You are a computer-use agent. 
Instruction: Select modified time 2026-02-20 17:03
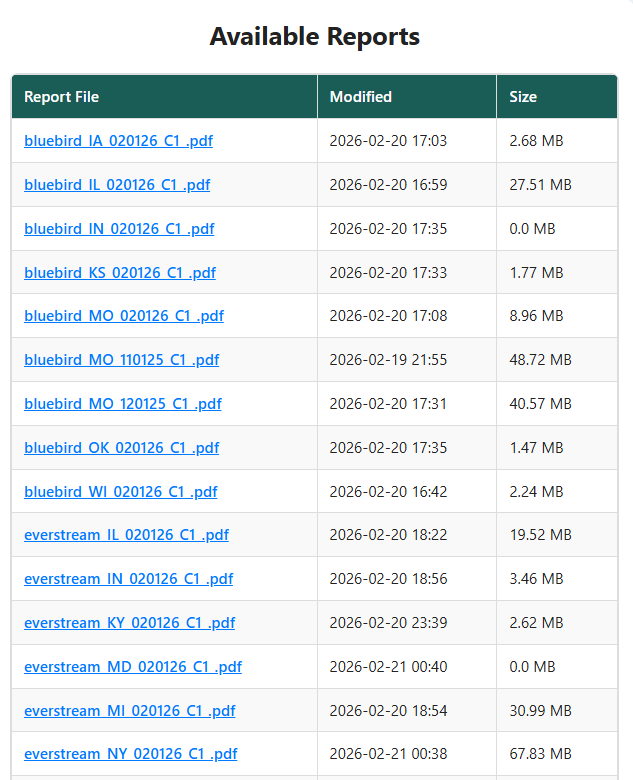[388, 141]
